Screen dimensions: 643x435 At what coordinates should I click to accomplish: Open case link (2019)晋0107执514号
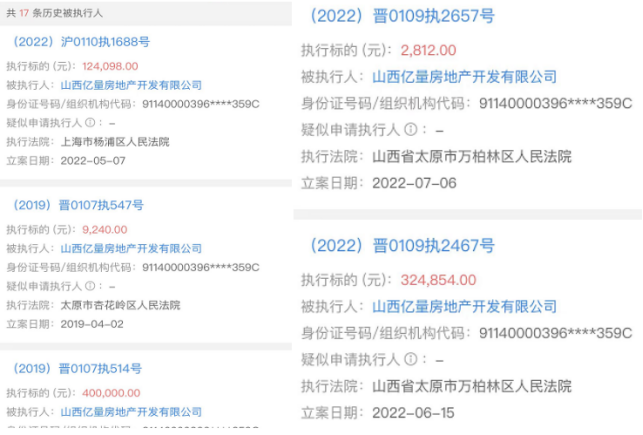coord(77,369)
